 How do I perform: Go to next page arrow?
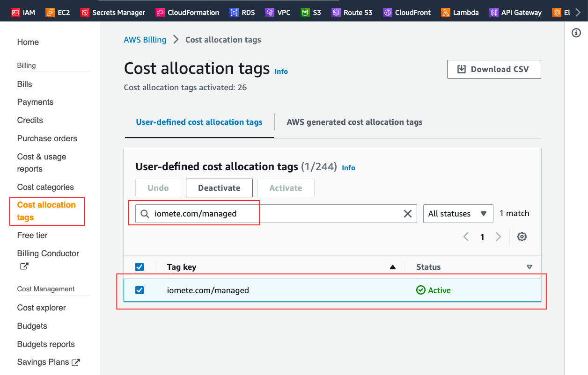click(x=499, y=237)
